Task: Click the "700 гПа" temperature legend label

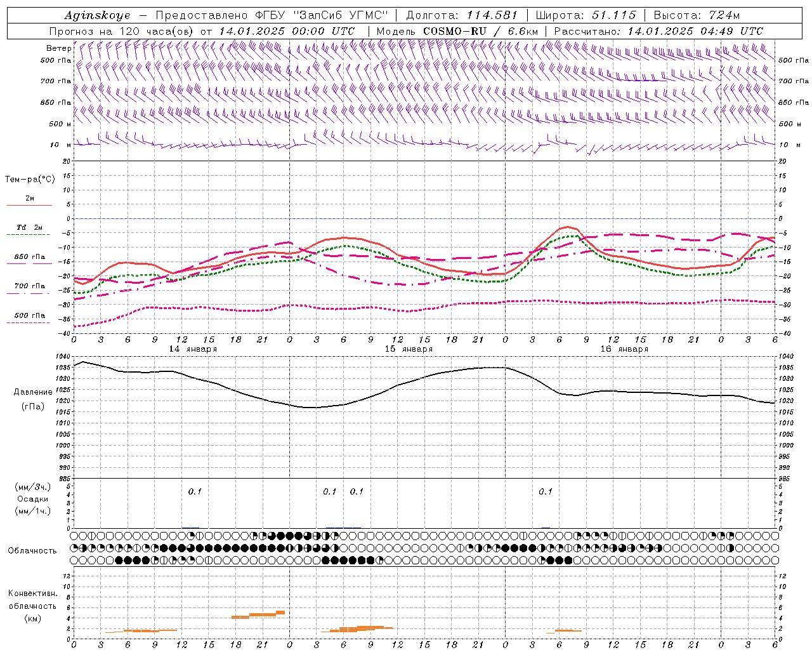Action: pos(29,286)
